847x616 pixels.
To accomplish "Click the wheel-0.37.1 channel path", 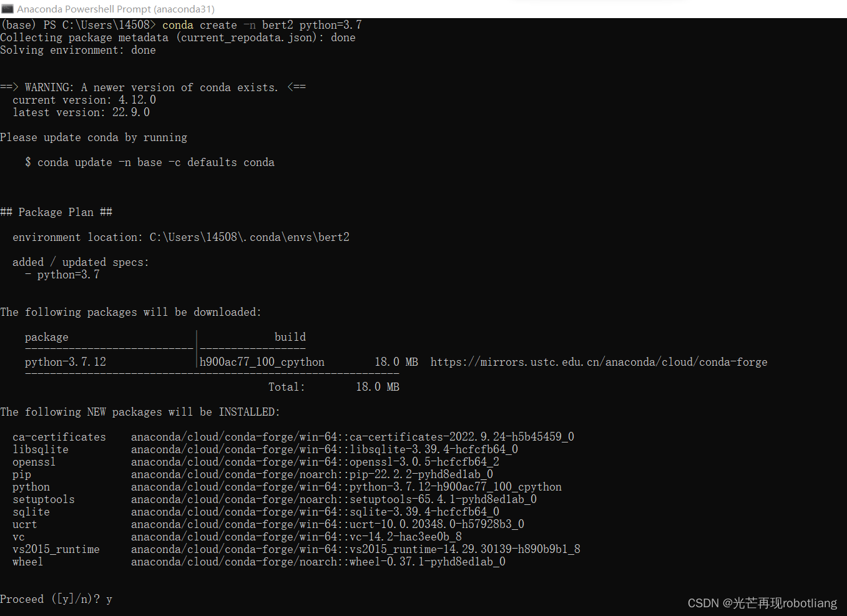I will (x=318, y=562).
